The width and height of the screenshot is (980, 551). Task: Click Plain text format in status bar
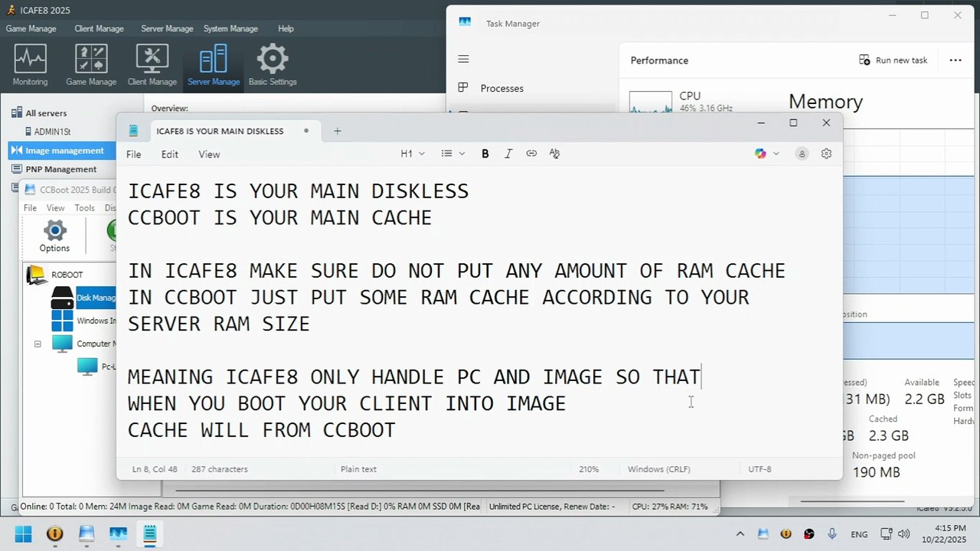coord(358,469)
